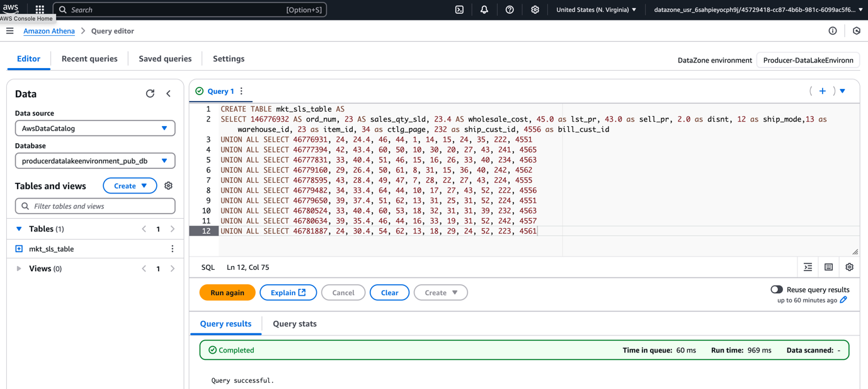Open the mkt_sls_table options menu

[172, 248]
